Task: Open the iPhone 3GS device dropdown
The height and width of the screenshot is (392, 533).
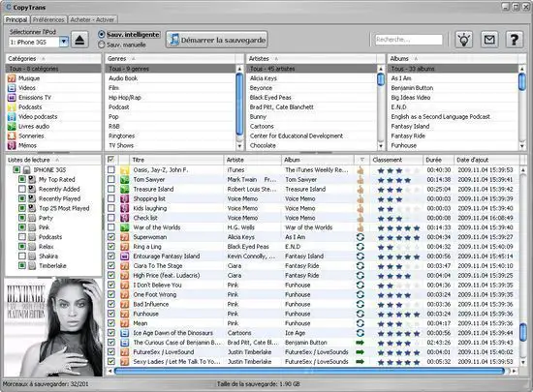Action: coord(64,42)
